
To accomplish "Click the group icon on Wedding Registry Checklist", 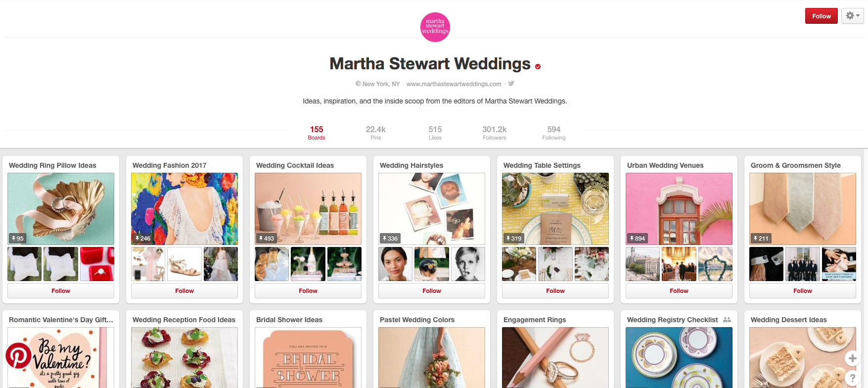I will click(x=727, y=320).
